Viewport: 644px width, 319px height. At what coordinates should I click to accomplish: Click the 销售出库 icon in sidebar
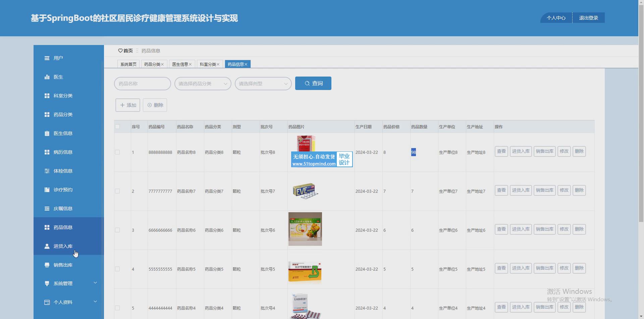point(47,265)
